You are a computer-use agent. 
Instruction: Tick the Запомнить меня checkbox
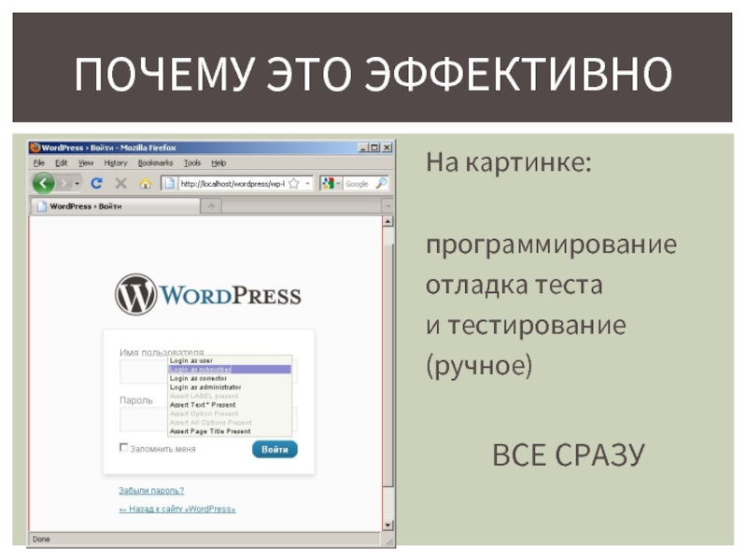click(x=123, y=448)
